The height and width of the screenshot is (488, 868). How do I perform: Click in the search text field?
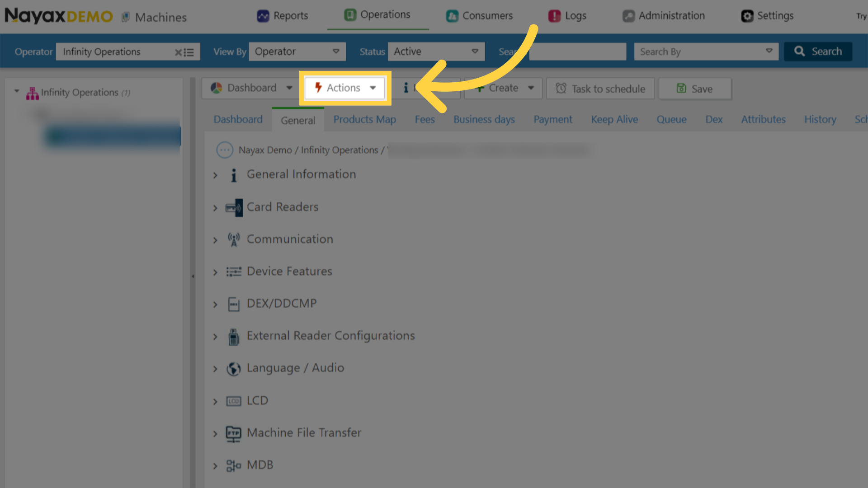577,52
